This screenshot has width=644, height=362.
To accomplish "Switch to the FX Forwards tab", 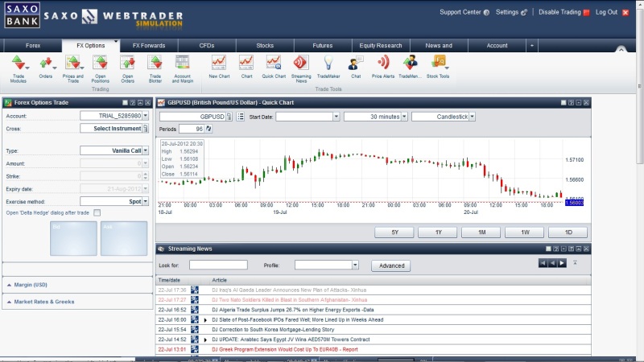I will click(x=149, y=46).
